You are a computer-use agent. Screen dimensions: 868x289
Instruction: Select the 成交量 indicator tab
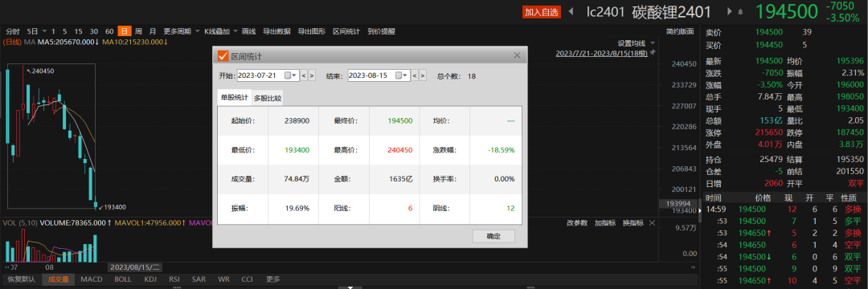58,279
